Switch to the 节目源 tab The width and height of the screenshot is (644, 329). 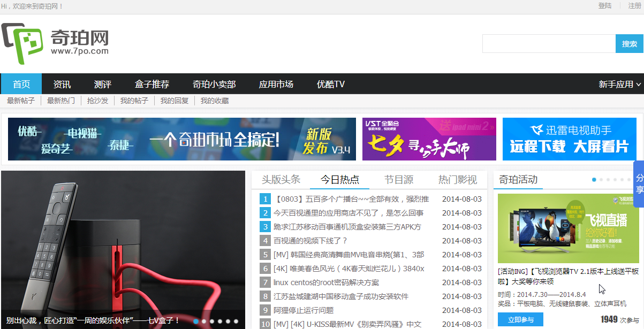(399, 180)
